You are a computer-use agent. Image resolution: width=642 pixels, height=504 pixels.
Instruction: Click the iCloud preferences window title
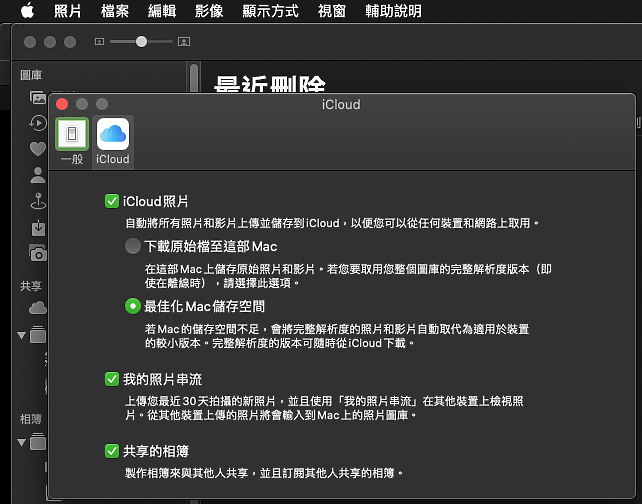(341, 104)
